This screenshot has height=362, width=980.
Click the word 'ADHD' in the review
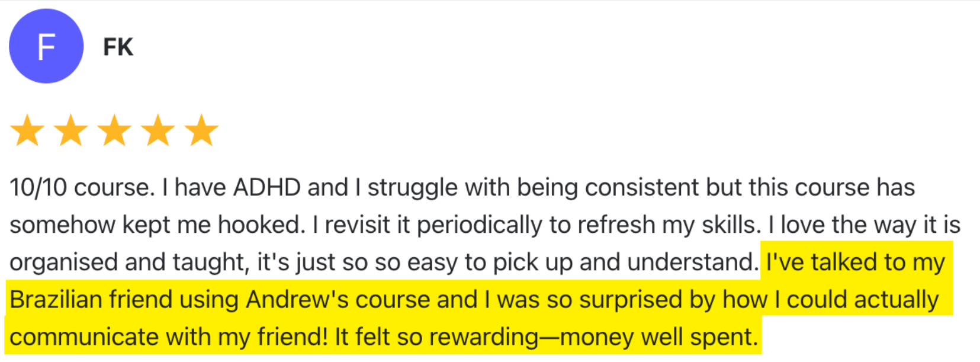point(267,188)
